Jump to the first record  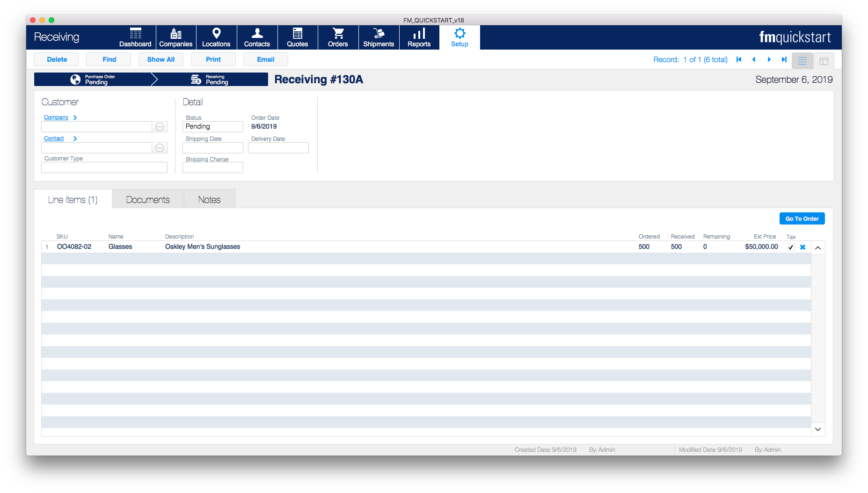[x=739, y=59]
